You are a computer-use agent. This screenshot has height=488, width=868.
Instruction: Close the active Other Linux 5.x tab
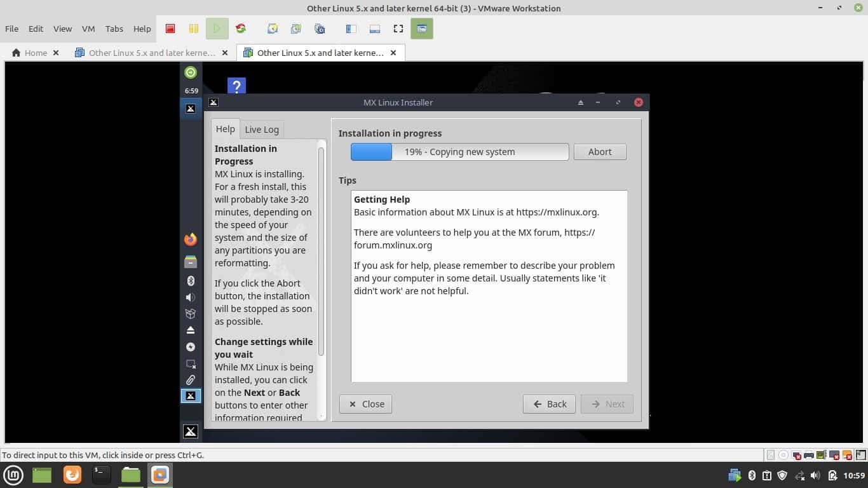393,53
